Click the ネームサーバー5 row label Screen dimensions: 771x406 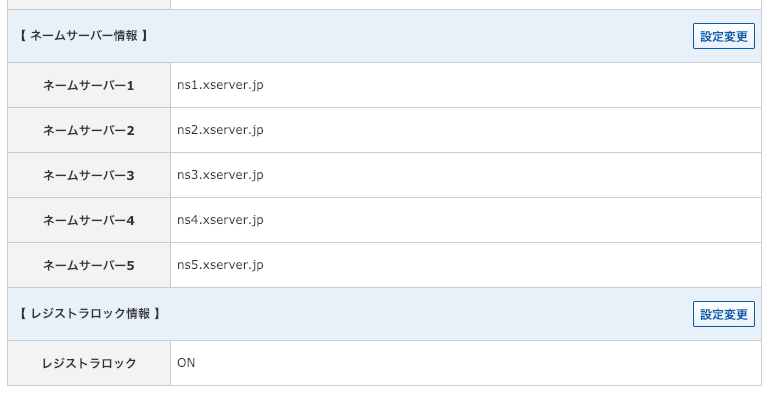(x=89, y=265)
